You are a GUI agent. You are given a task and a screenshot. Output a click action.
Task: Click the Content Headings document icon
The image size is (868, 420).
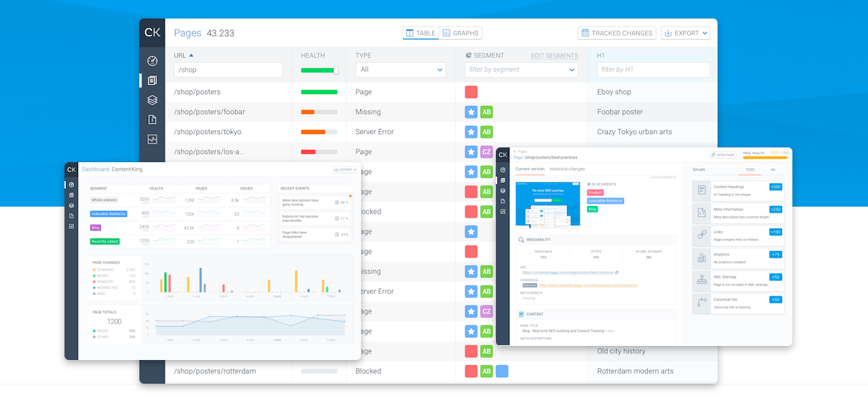[x=702, y=190]
